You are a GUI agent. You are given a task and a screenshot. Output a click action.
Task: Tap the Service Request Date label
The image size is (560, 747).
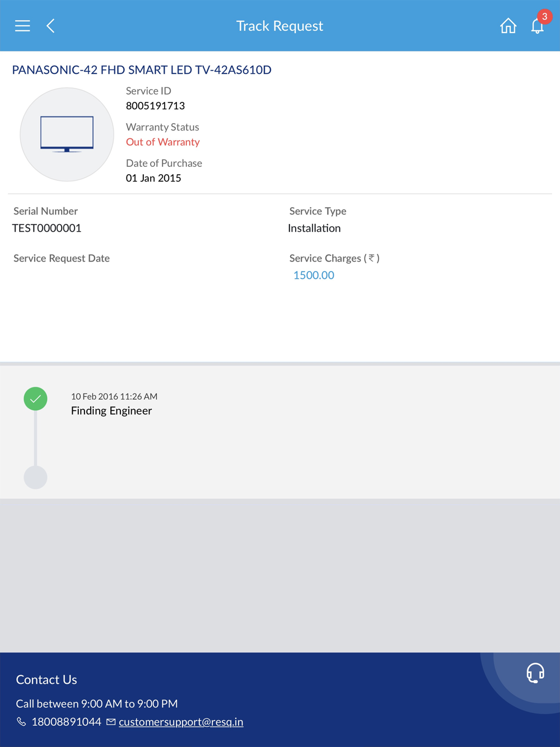62,258
